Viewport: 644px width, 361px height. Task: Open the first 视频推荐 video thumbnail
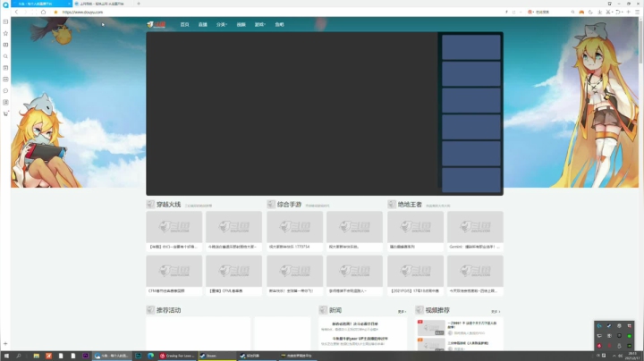[431, 328]
